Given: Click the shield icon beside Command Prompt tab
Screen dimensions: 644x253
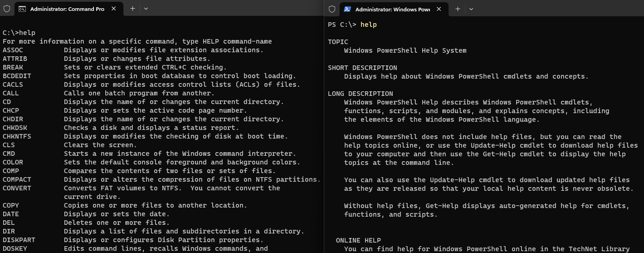Looking at the screenshot, I should click(7, 9).
